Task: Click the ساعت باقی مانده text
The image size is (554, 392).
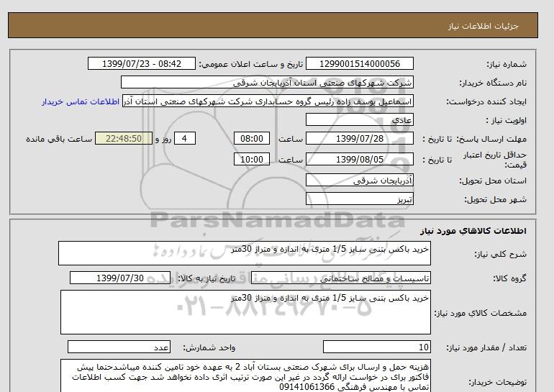Action: (x=59, y=139)
